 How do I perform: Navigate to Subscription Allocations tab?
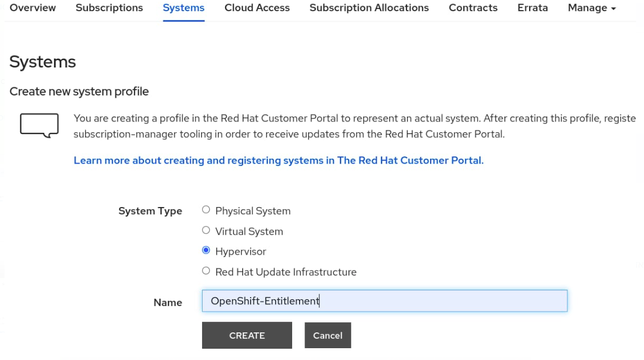point(369,8)
